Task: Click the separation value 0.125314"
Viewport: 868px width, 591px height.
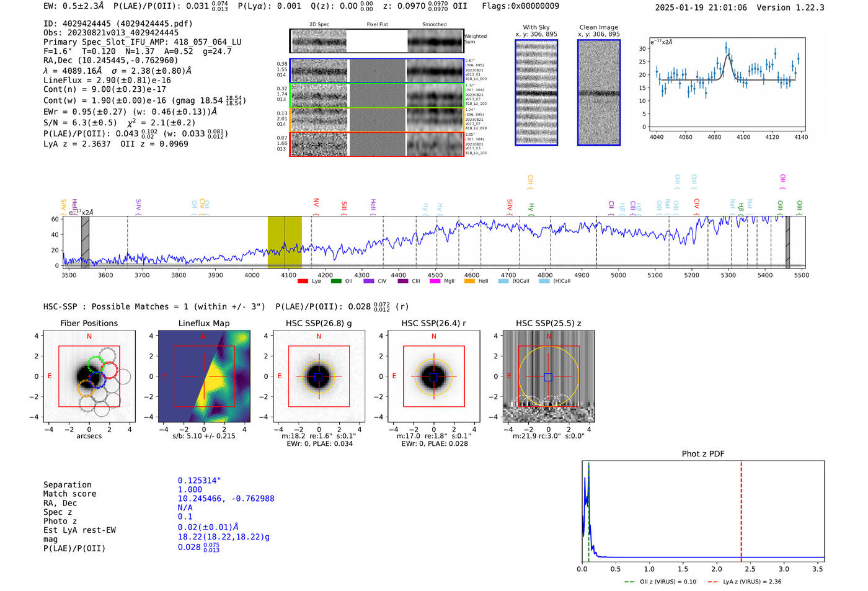Action: 200,481
